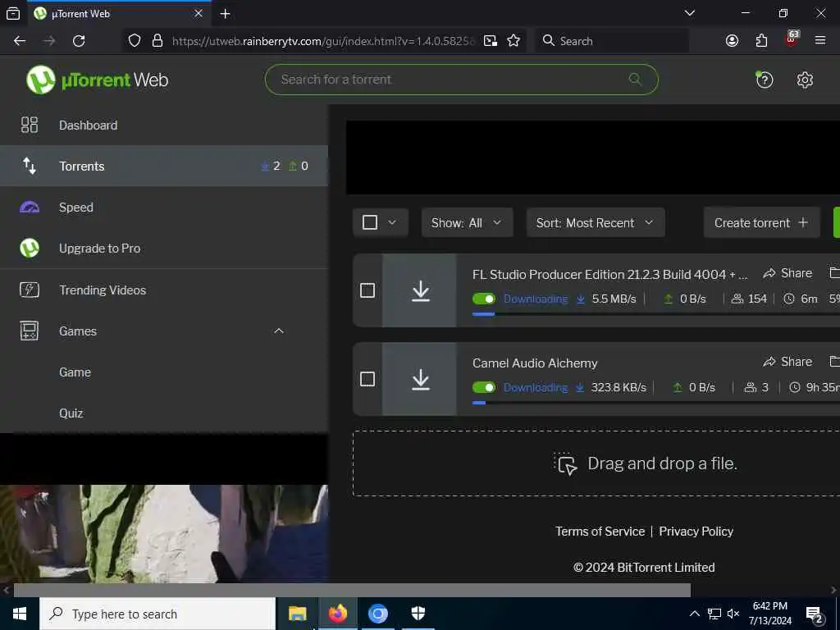
Task: Collapse the Games section chevron
Action: 279,331
